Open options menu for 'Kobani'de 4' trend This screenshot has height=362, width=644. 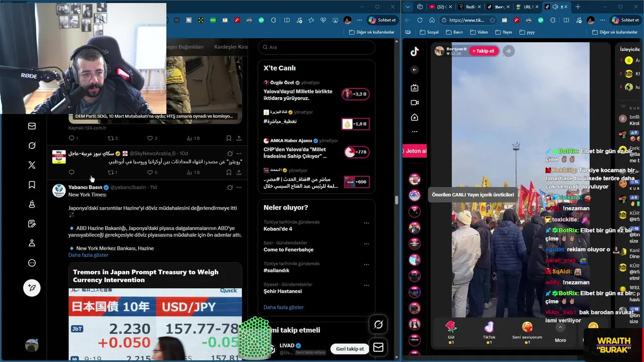click(366, 223)
